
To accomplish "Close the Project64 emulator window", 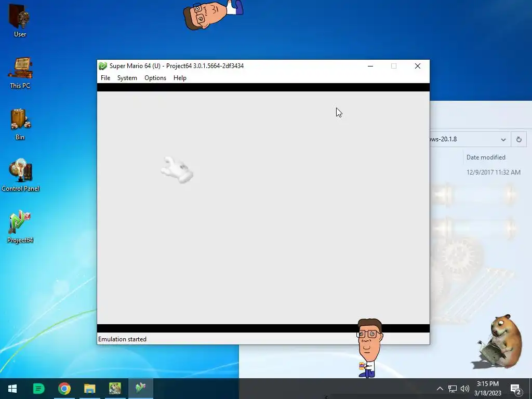I will click(418, 66).
